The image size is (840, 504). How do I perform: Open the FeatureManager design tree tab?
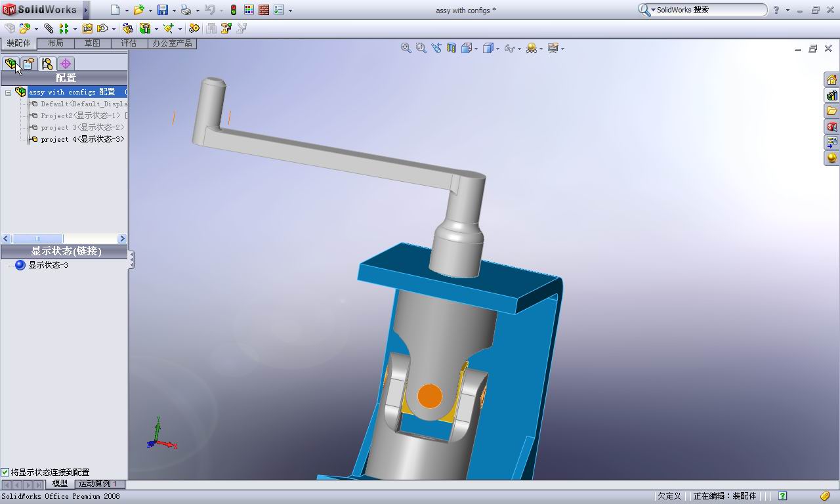10,64
